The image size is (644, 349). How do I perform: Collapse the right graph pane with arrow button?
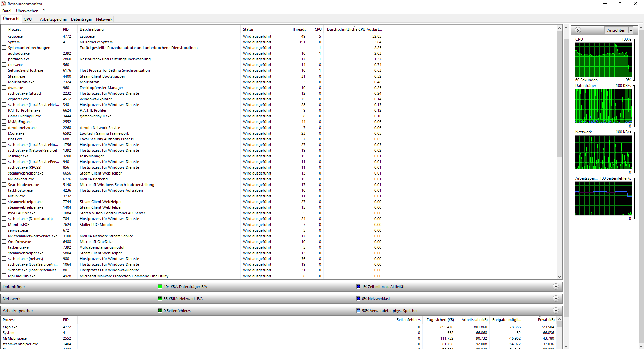(578, 30)
